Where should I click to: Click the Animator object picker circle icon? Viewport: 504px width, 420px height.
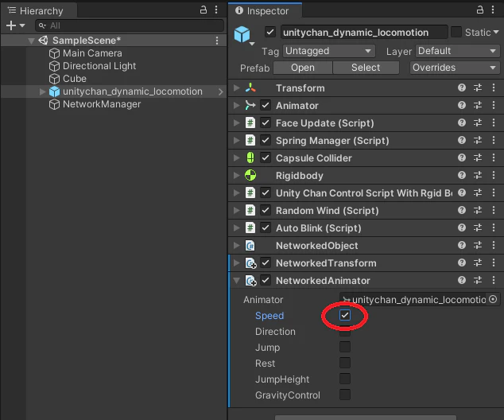pos(493,299)
